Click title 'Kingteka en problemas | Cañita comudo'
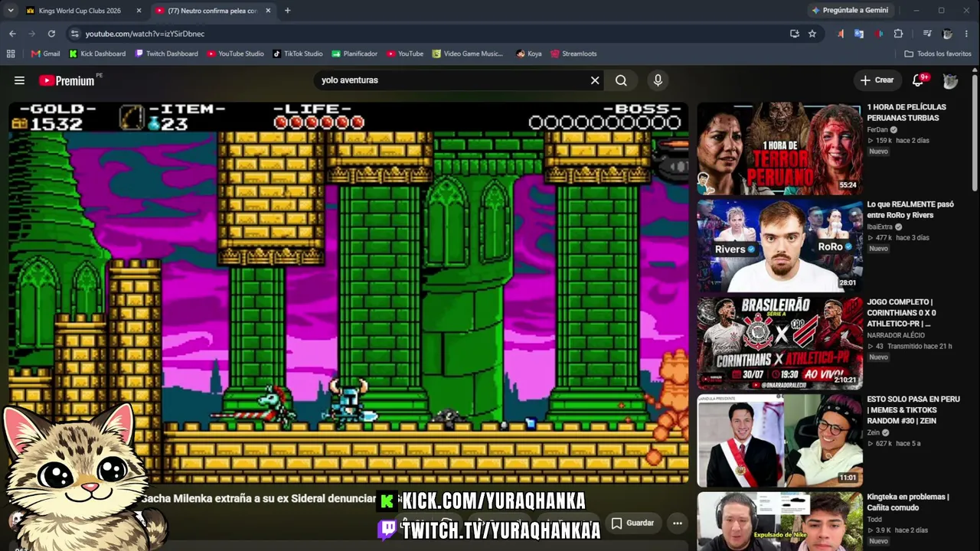The width and height of the screenshot is (980, 551). tap(908, 502)
